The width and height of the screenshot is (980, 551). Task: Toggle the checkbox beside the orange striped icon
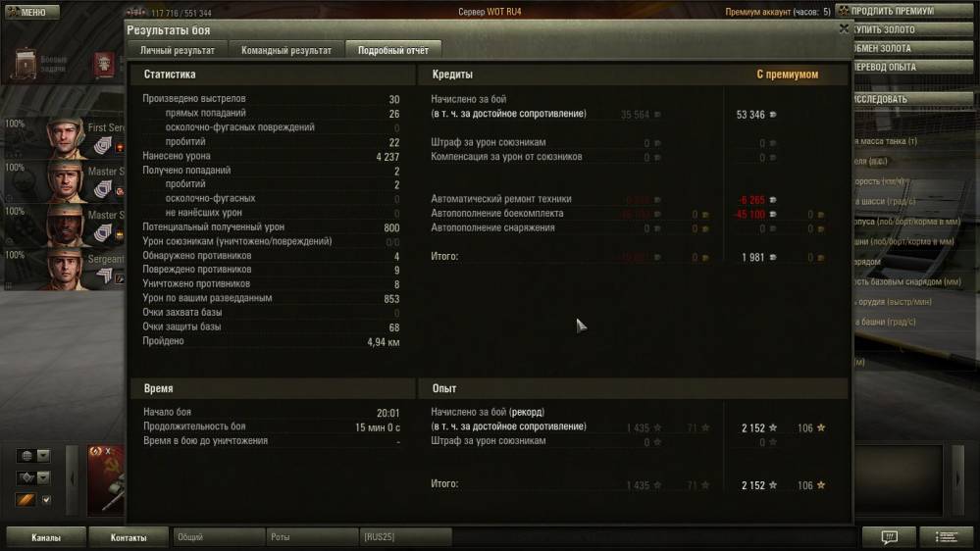46,500
